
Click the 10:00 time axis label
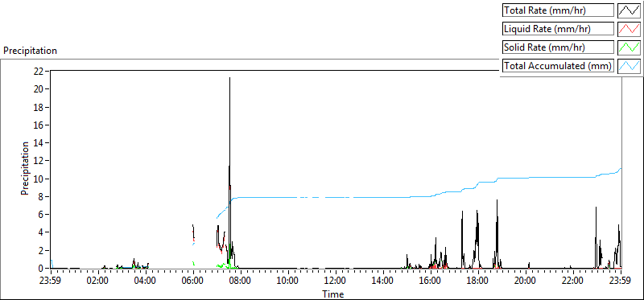288,282
